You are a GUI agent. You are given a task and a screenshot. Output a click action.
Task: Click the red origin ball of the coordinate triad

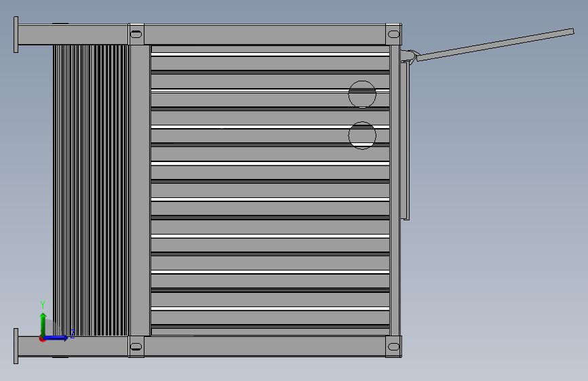[x=42, y=338]
